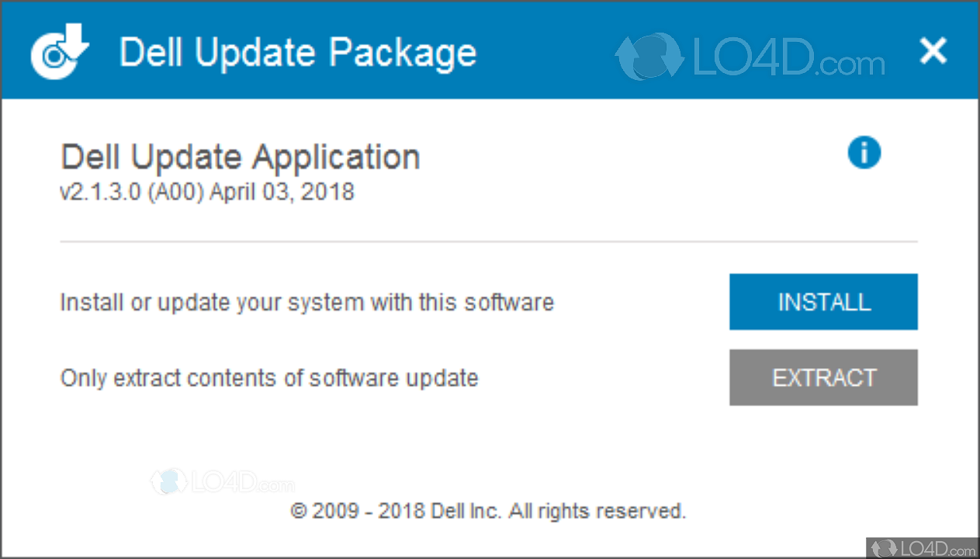Viewport: 980px width, 559px height.
Task: Click the LO4D.com text in bottom-right corner
Action: pos(935,546)
